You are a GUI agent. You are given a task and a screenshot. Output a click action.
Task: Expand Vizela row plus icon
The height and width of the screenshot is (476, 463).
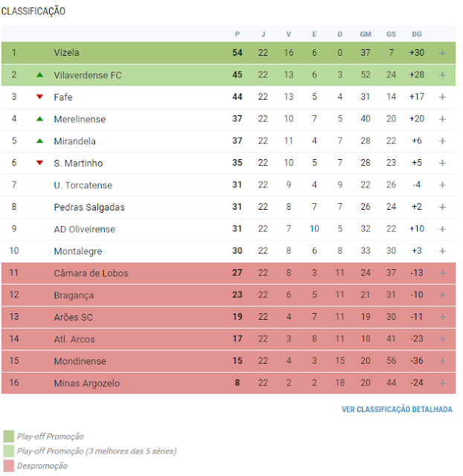coord(442,53)
